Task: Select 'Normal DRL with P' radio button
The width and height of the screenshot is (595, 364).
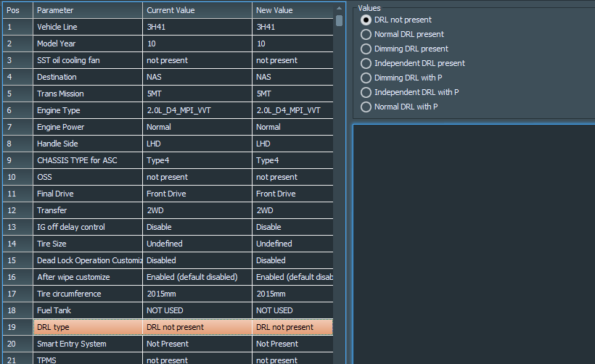Action: (x=366, y=107)
